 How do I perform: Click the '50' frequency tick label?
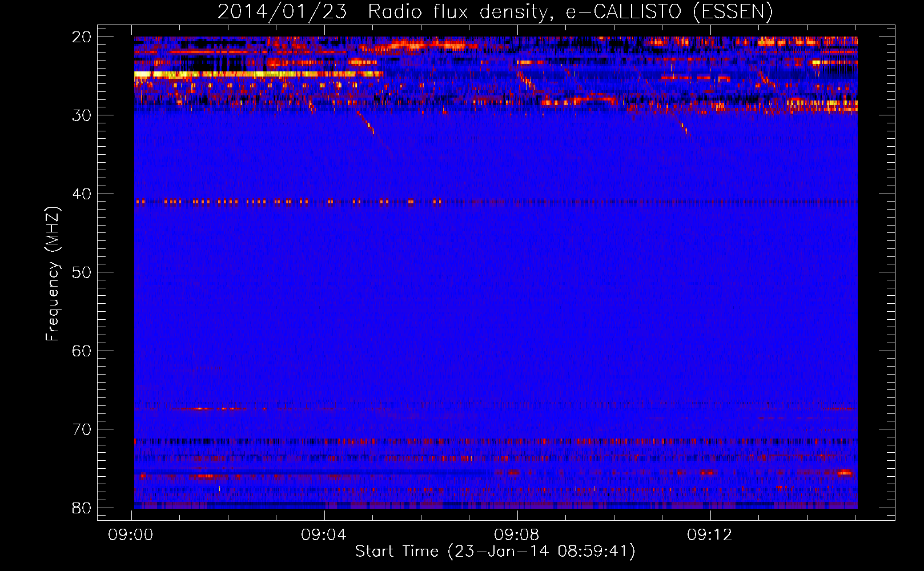(82, 272)
